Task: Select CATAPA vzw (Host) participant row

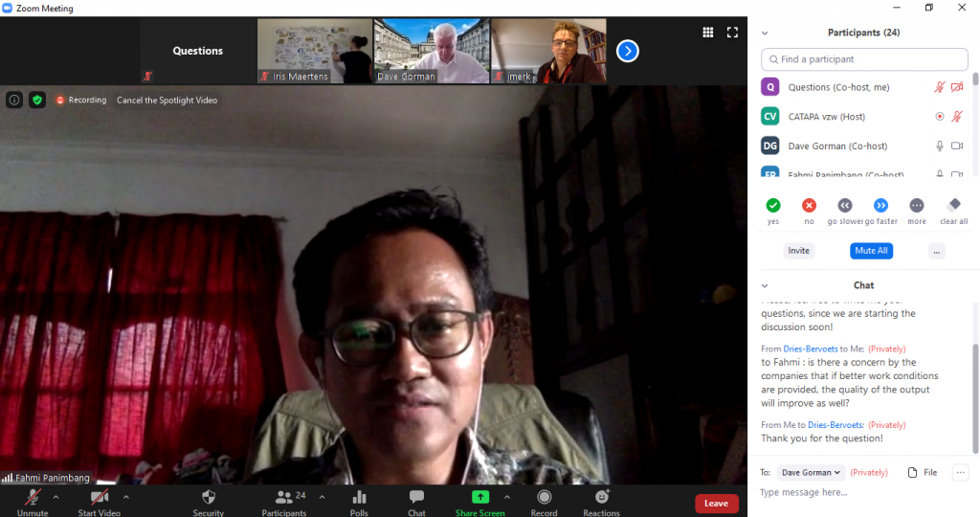Action: pyautogui.click(x=863, y=116)
